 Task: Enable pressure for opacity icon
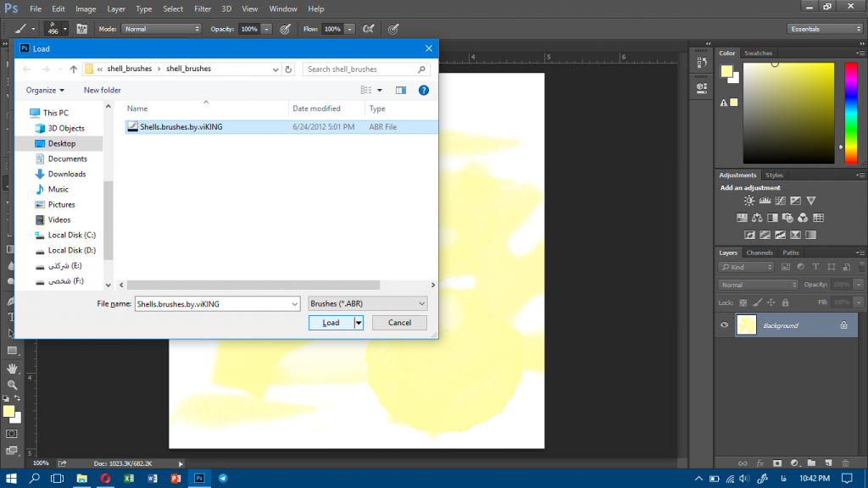click(285, 29)
